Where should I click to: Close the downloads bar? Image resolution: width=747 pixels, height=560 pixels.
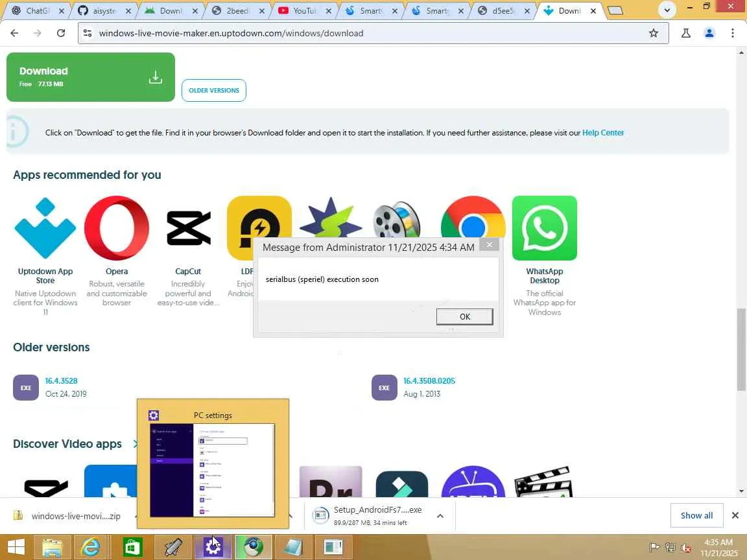point(735,516)
